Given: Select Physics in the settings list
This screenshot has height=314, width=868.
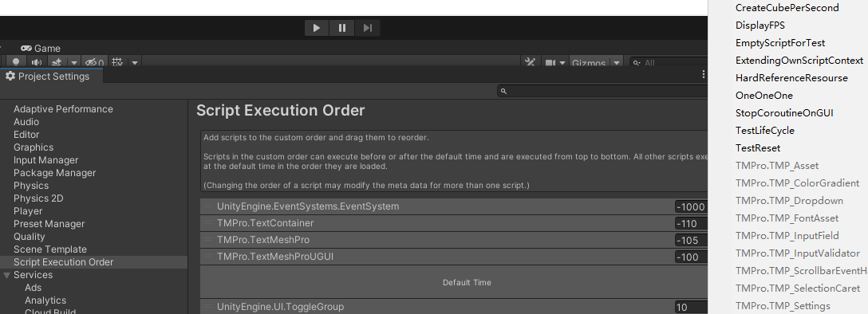Looking at the screenshot, I should 31,185.
